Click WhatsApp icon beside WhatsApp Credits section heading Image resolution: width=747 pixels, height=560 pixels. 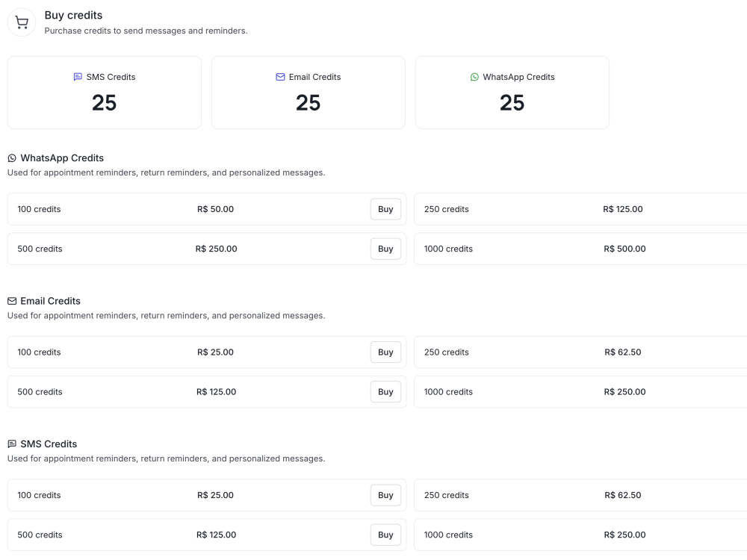[x=12, y=158]
